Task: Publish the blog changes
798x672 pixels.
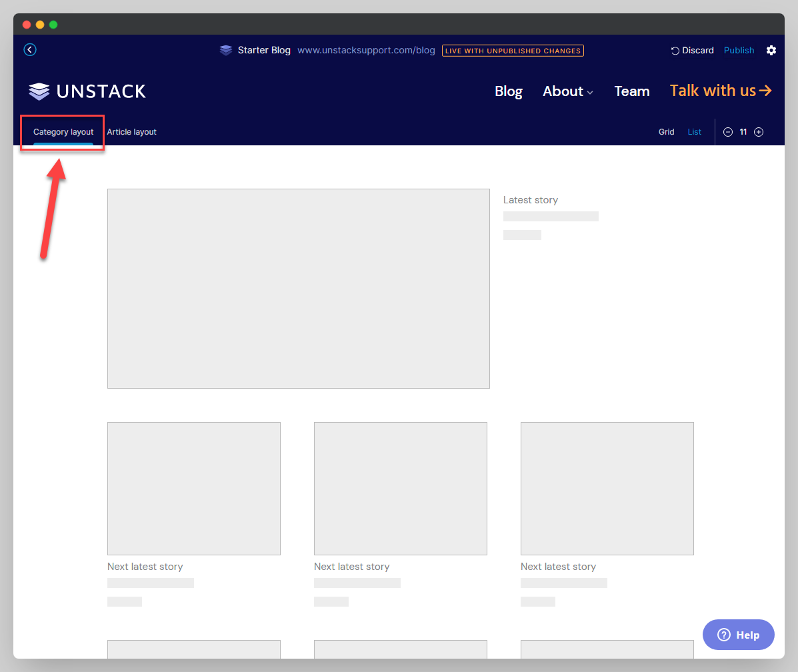Action: pos(739,51)
